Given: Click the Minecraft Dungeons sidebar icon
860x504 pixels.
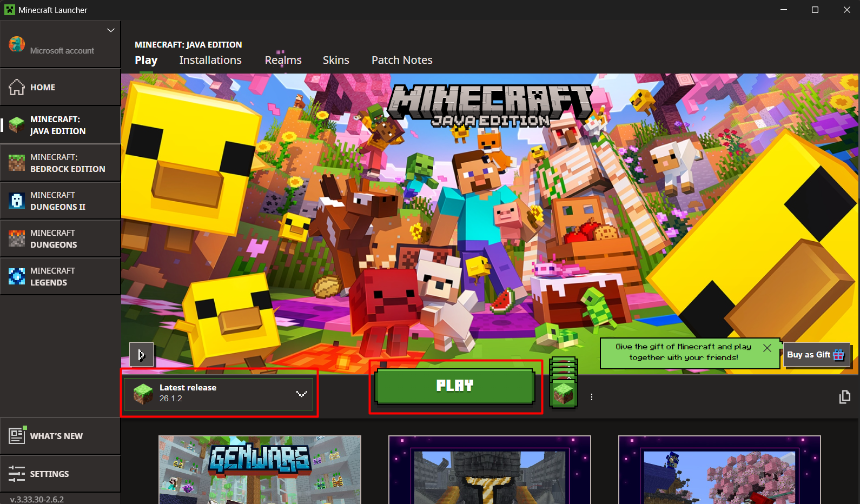Looking at the screenshot, I should [17, 238].
